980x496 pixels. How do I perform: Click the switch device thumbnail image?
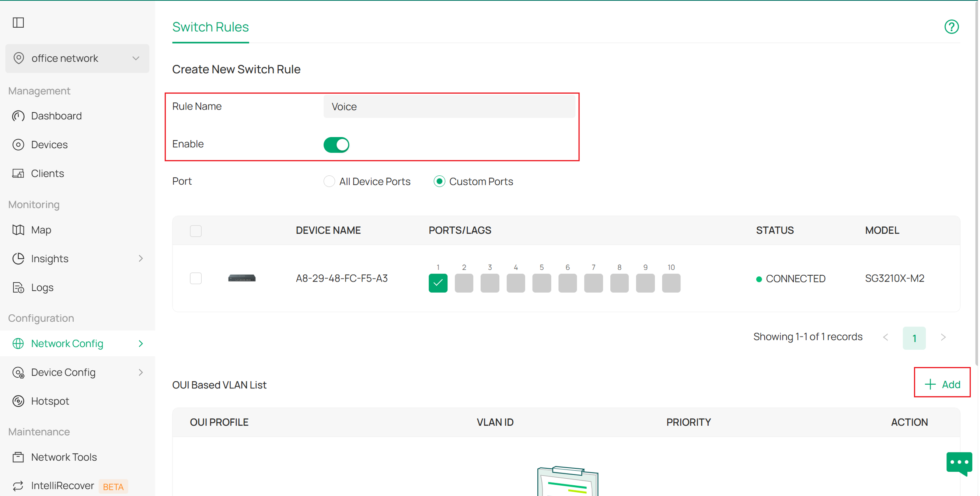[242, 278]
